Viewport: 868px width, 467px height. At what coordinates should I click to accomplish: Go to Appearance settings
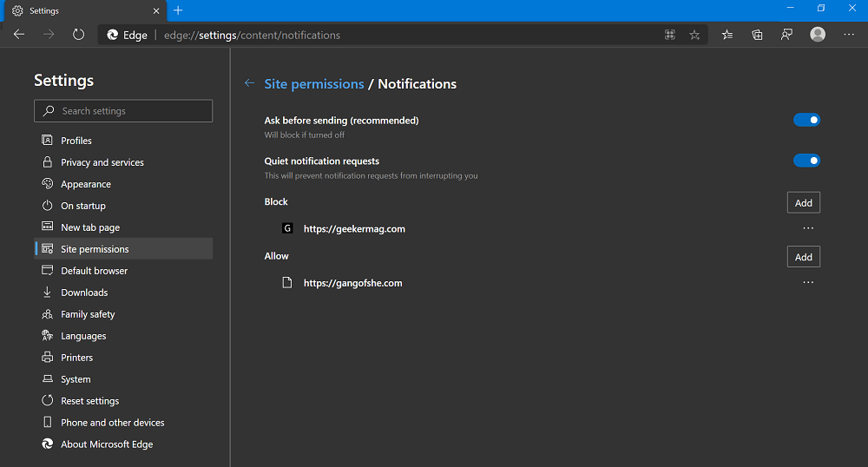tap(123, 184)
